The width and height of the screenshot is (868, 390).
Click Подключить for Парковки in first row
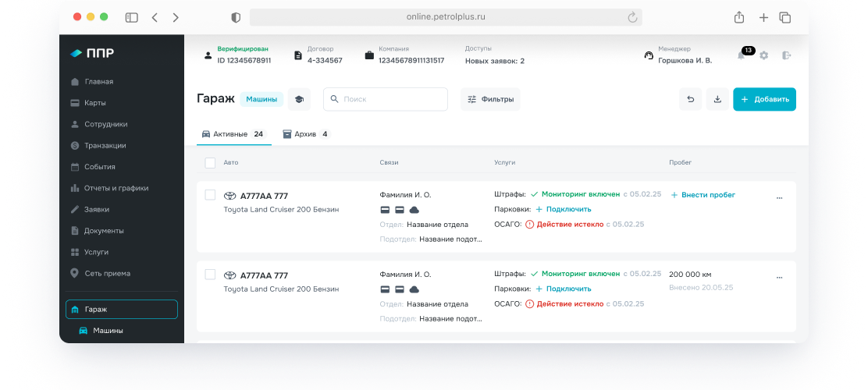[564, 209]
